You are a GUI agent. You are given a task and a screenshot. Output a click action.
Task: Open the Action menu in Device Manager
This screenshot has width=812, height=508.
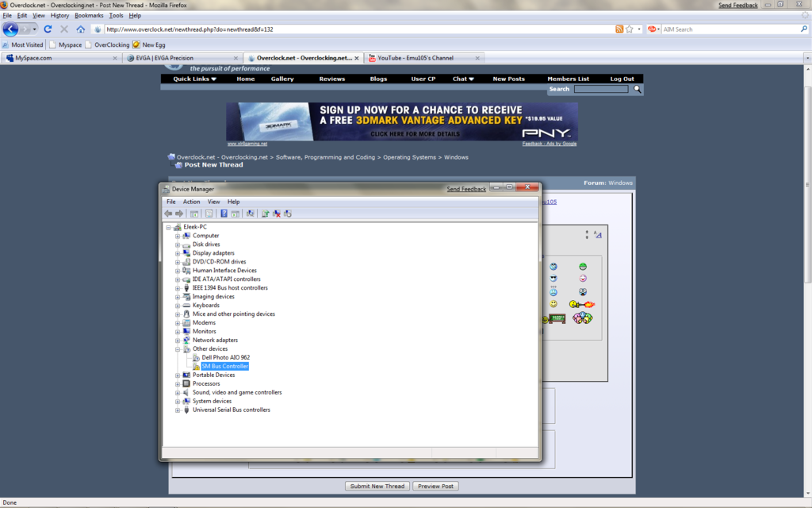(x=191, y=201)
